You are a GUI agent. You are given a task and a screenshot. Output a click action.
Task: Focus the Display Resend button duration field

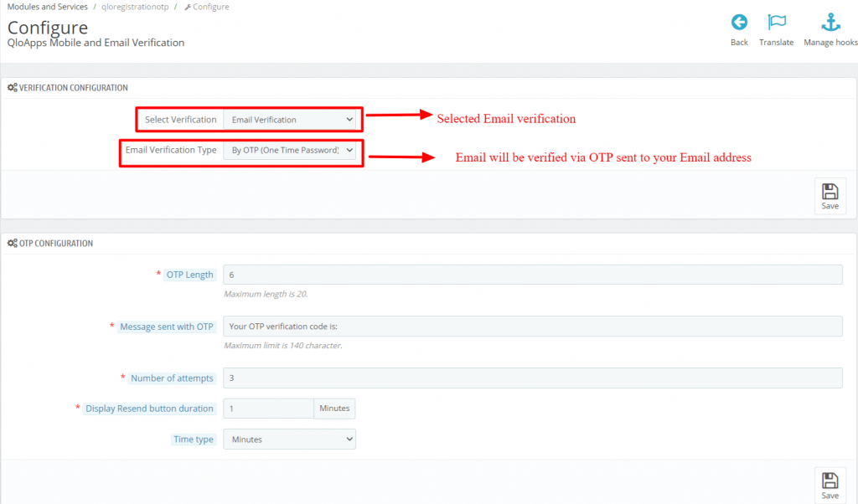(x=268, y=409)
